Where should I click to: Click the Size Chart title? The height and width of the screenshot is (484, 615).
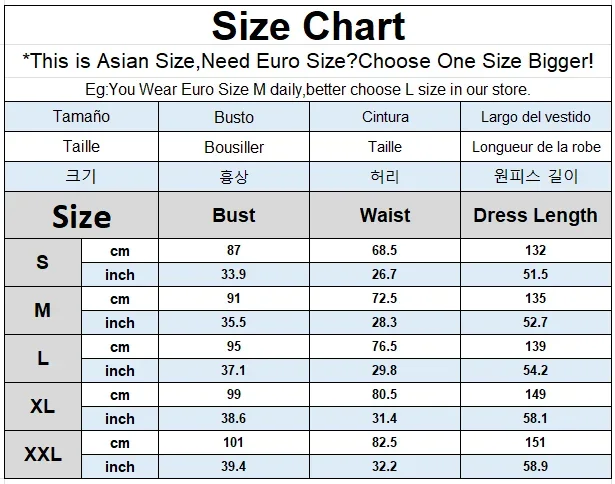pos(308,26)
